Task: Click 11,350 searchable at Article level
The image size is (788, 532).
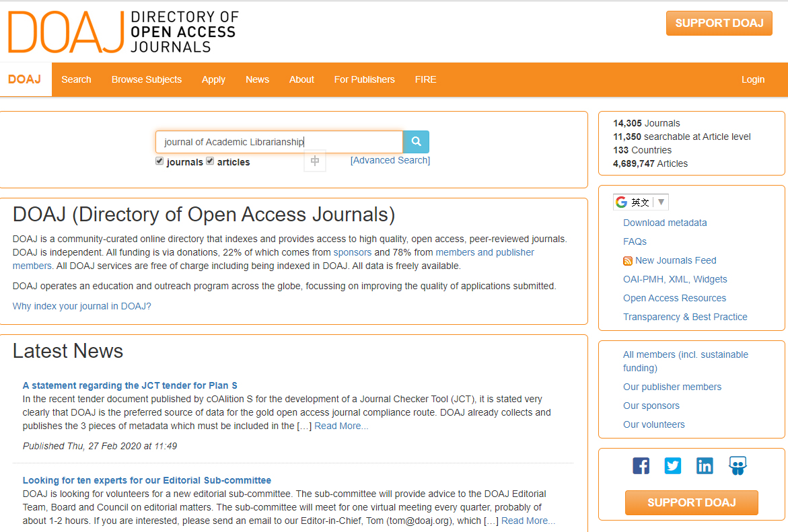Action: click(x=682, y=137)
